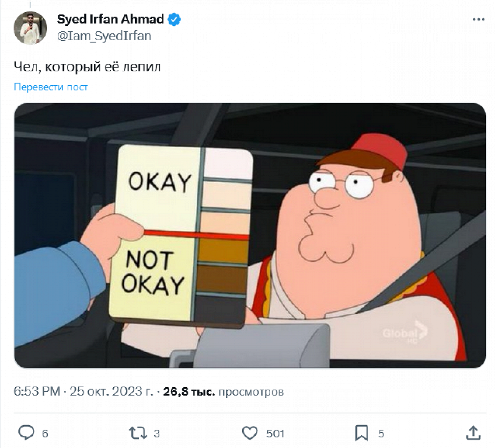Viewport: 495px width, 448px height.
Task: Click the 6:53 PM timestamp
Action: click(x=37, y=392)
